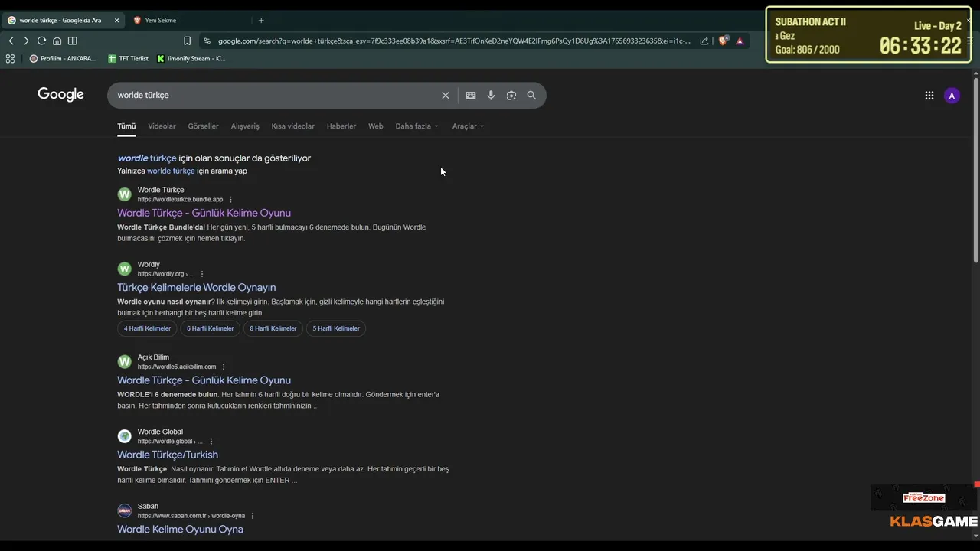Click the '4 Harfli Kelimeler' chip
Viewport: 980px width, 551px height.
point(147,328)
